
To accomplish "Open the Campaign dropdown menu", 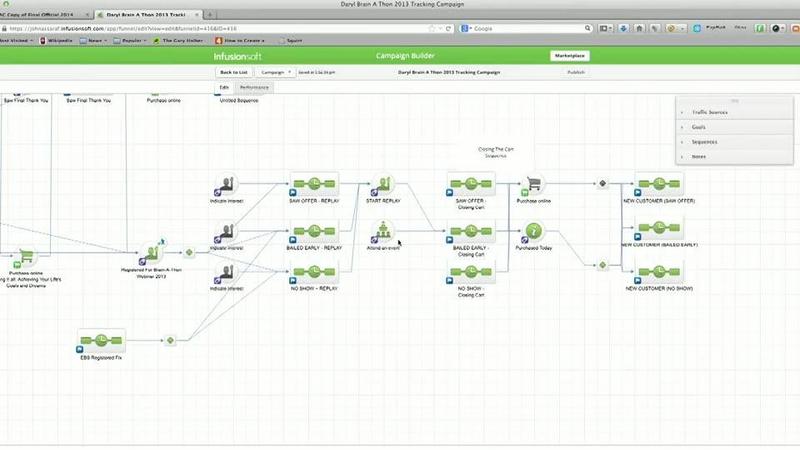I will click(x=276, y=72).
